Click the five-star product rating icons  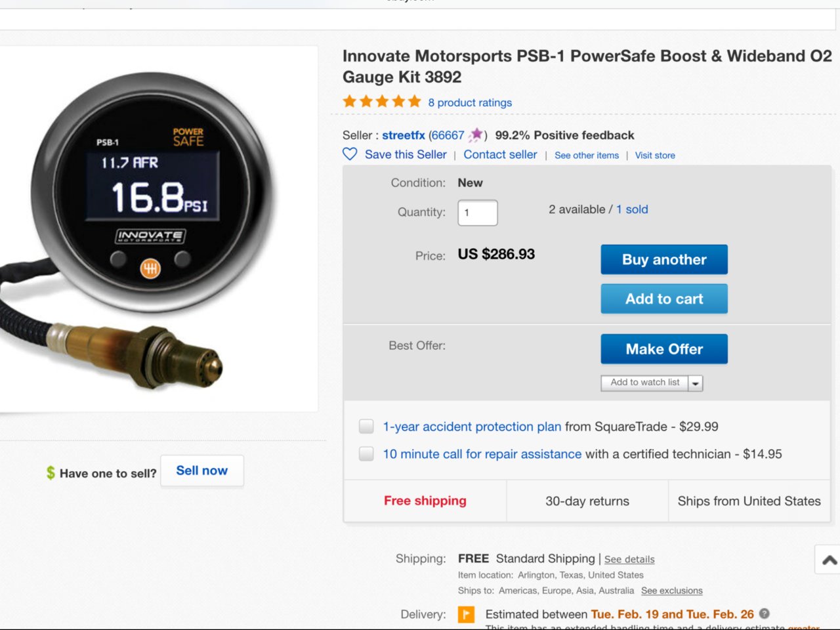pos(382,102)
